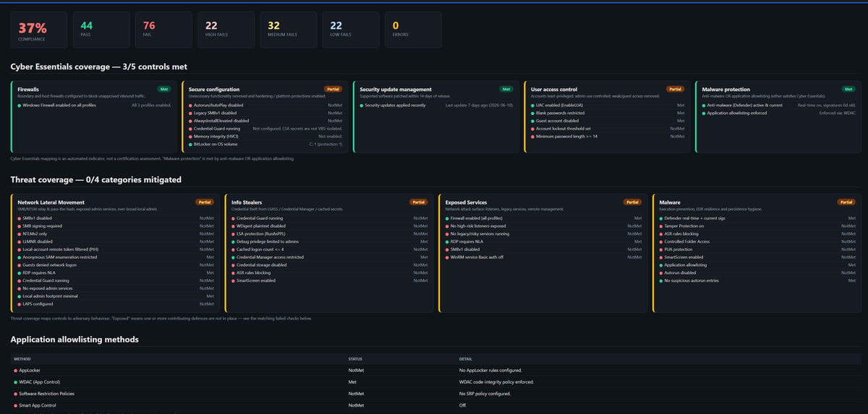Select 'No suspicious autorun entries' row
Image resolution: width=868 pixels, height=414 pixels.
[757, 280]
